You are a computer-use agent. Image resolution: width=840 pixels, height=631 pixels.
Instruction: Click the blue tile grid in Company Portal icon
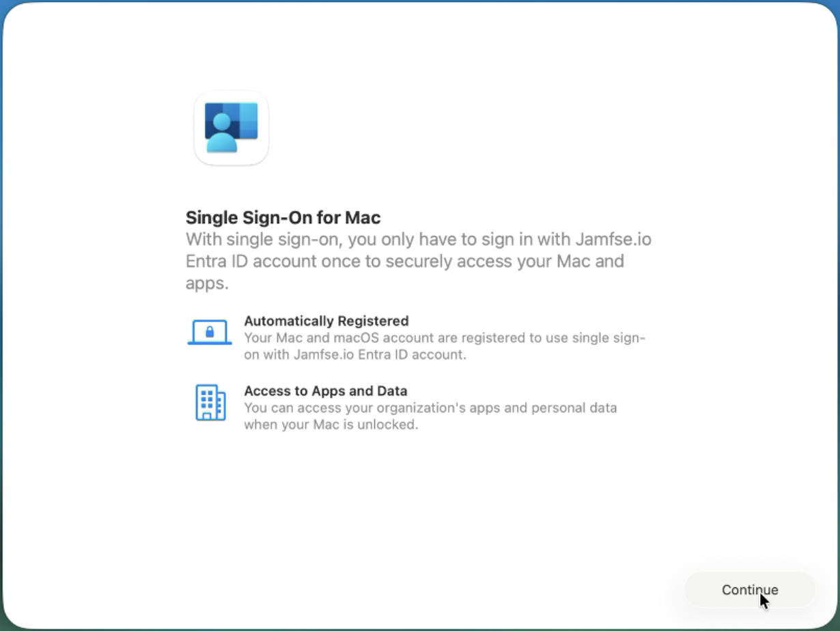(x=244, y=121)
